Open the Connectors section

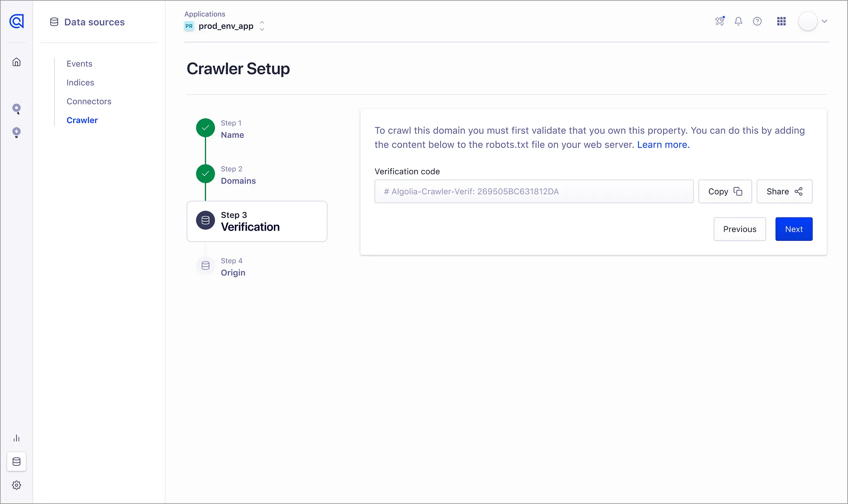[x=89, y=101]
